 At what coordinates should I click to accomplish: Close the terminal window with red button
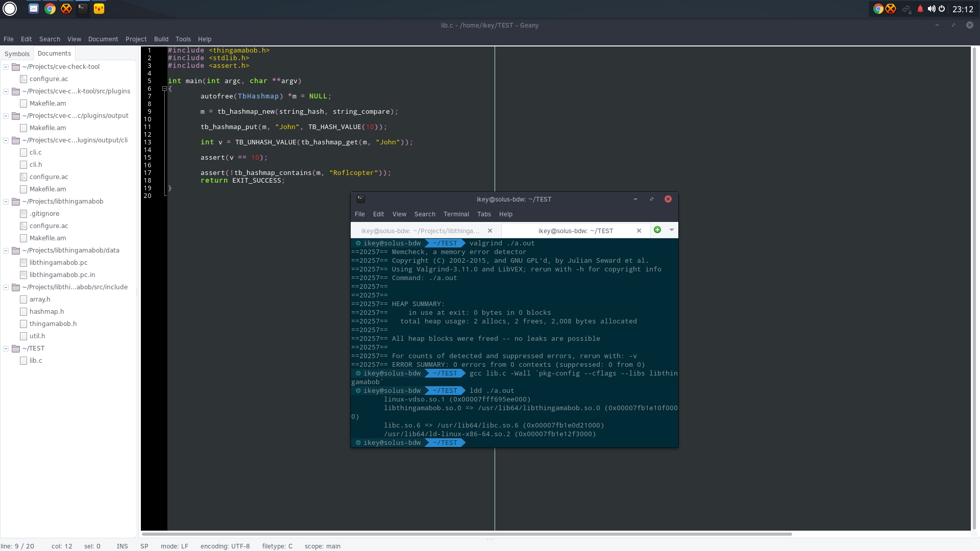pyautogui.click(x=668, y=199)
